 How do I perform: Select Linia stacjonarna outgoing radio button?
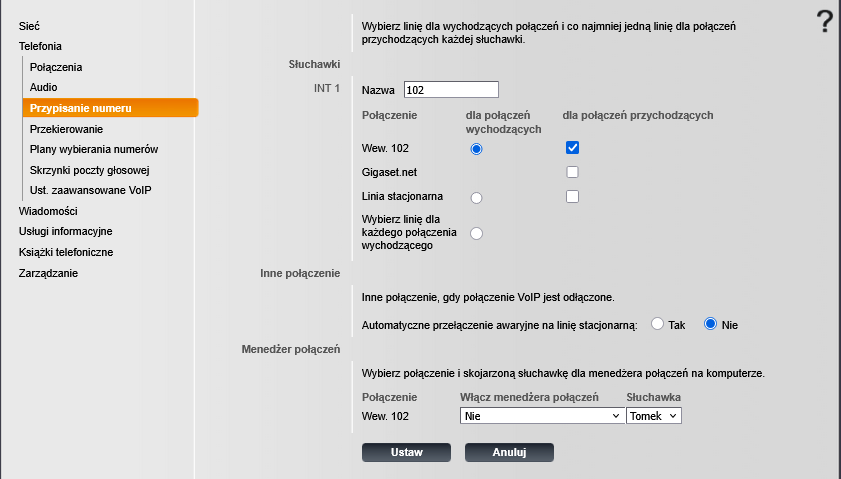(x=476, y=198)
